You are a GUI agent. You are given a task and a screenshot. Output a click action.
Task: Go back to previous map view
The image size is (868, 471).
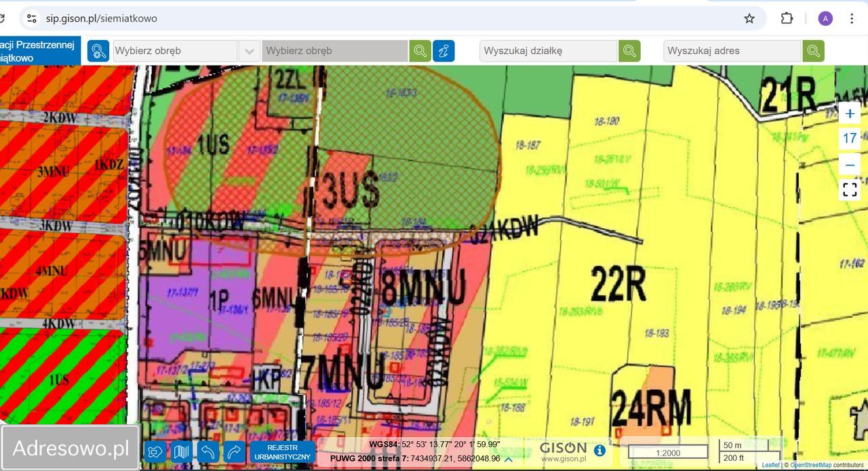coord(208,451)
